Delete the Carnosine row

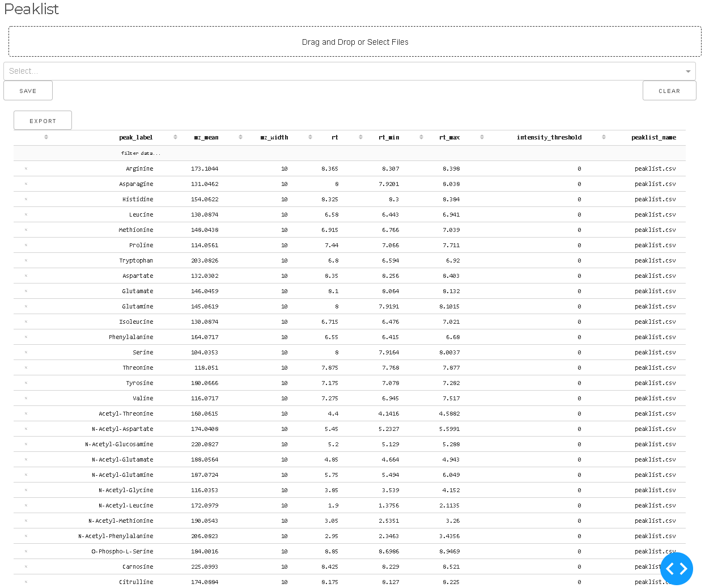(x=24, y=566)
